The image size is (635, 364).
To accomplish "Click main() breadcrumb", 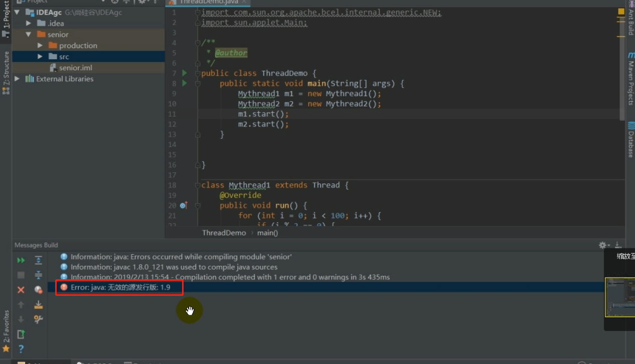I will point(267,233).
